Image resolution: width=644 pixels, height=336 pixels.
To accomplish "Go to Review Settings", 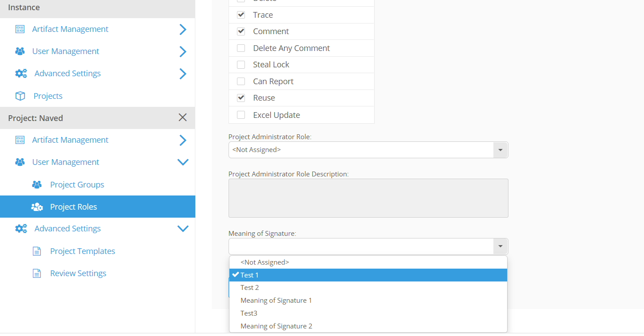I will coord(78,273).
